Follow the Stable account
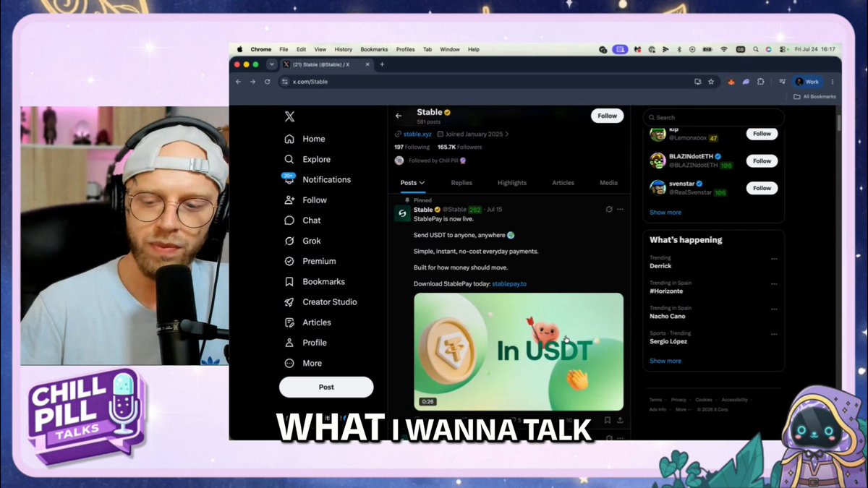 608,116
